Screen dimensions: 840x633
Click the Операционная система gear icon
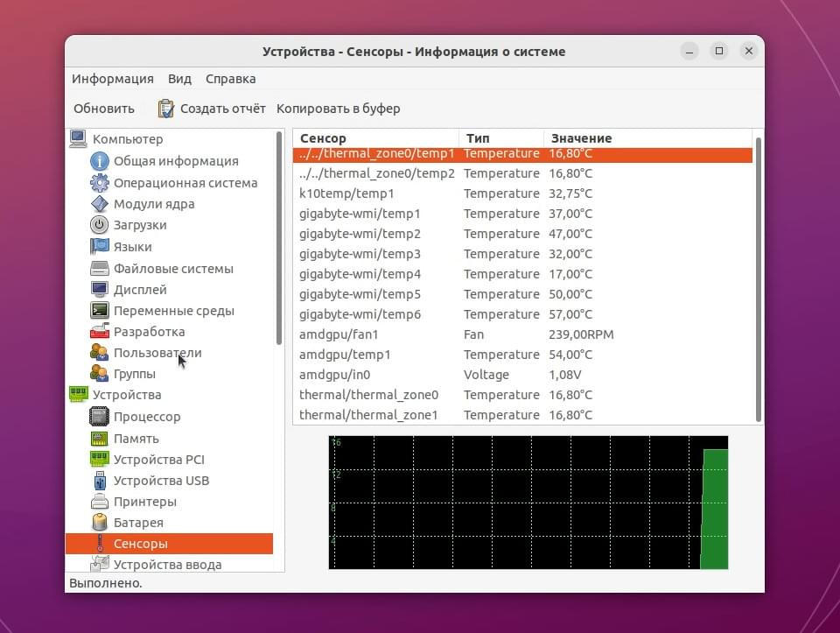coord(99,183)
